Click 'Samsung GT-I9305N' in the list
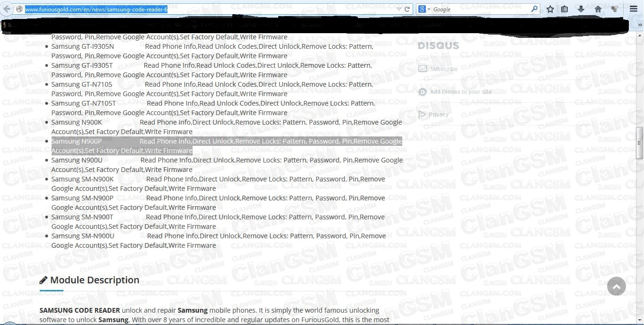644x325 pixels. click(83, 46)
